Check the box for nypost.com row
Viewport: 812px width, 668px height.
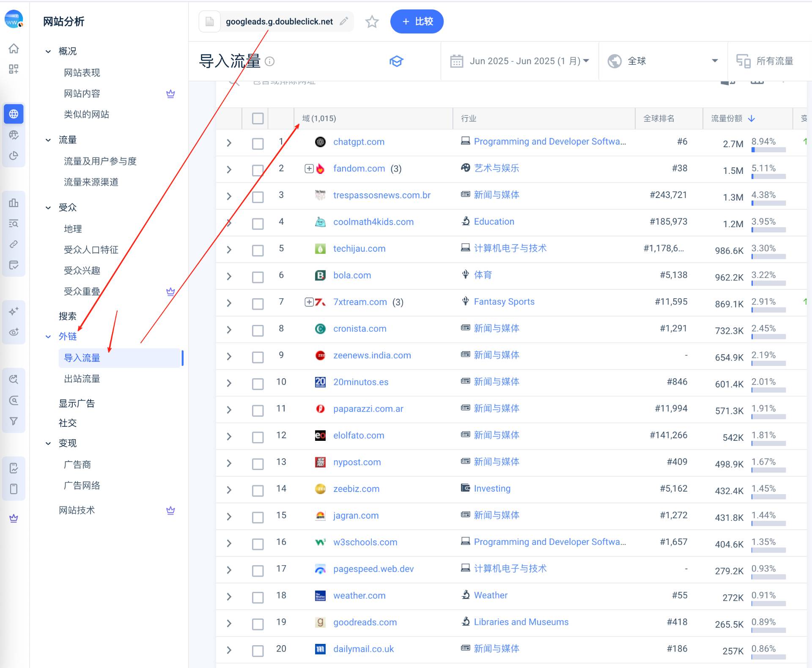tap(258, 464)
